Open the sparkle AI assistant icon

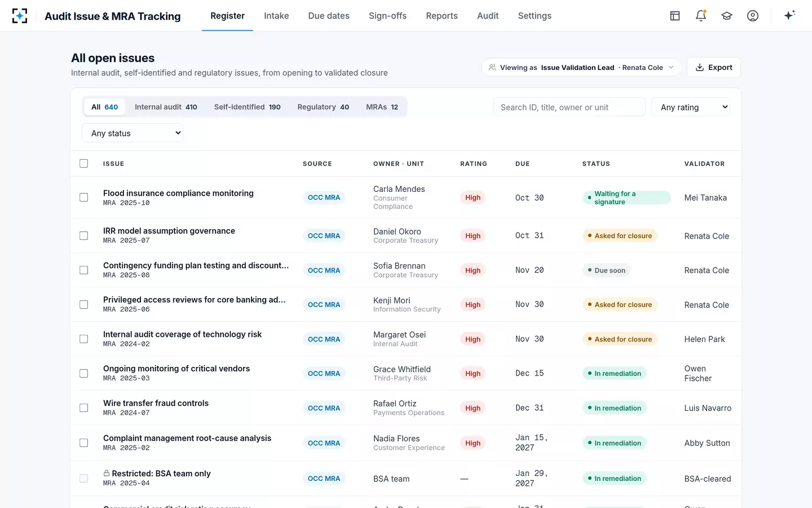click(x=789, y=16)
